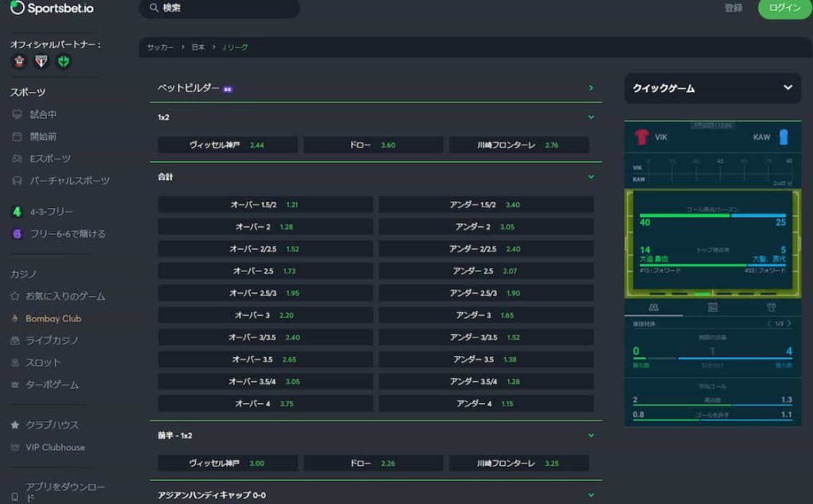Click the Sportsbet.io logo
This screenshot has height=504, width=813.
[52, 8]
